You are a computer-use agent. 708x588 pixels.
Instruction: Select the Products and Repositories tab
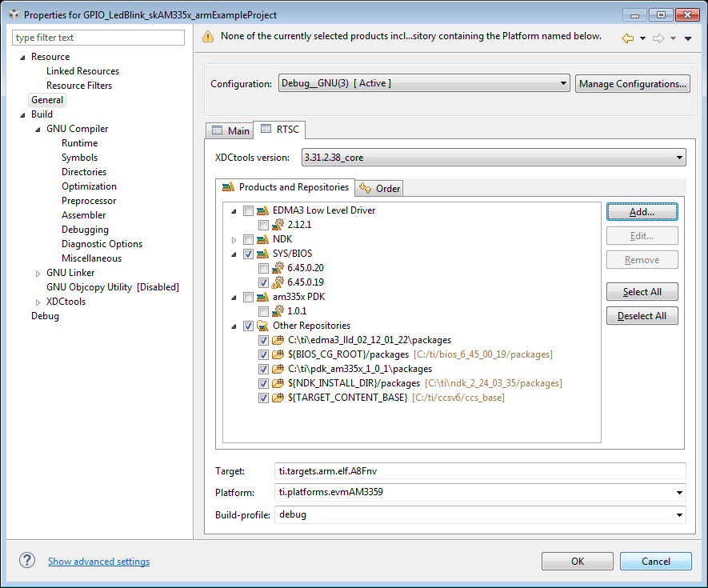(286, 187)
